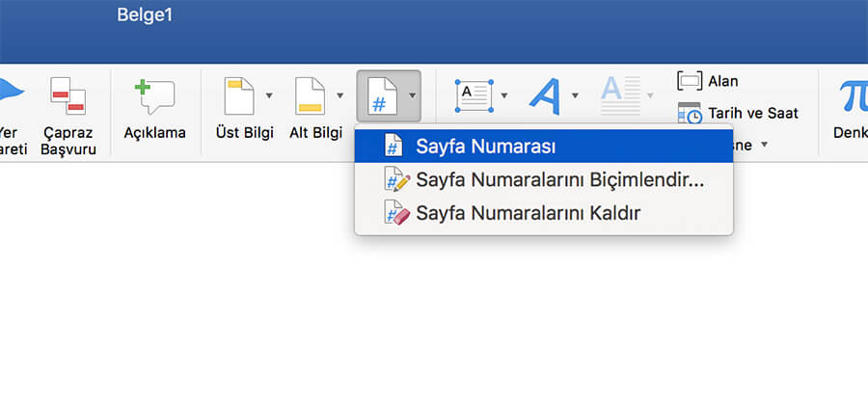Click the Üst Bilgi header icon
The height and width of the screenshot is (402, 868).
[x=238, y=96]
